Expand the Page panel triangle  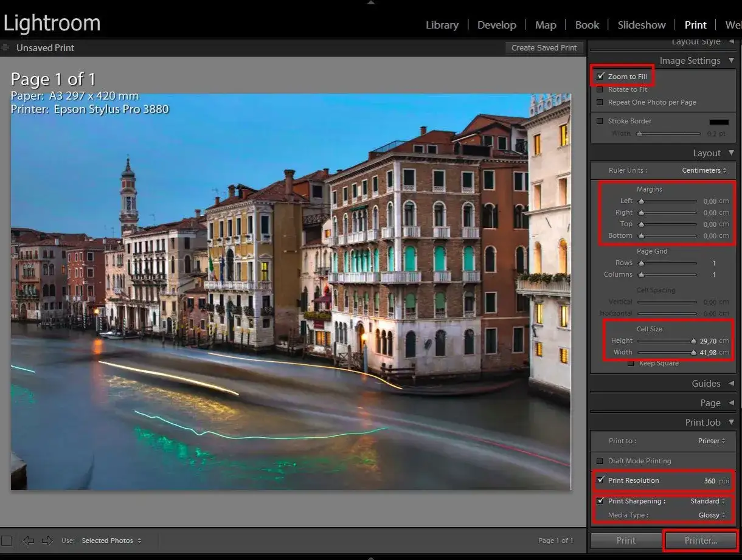tap(731, 403)
